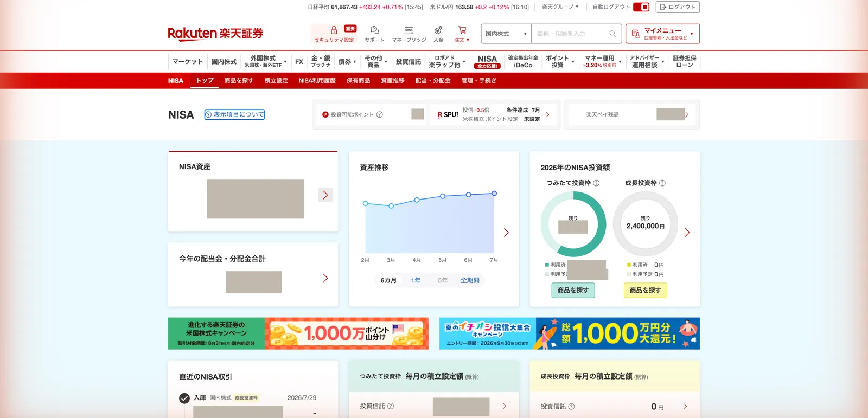Switch to the 商品を探す tab
Image resolution: width=868 pixels, height=418 pixels.
tap(239, 81)
